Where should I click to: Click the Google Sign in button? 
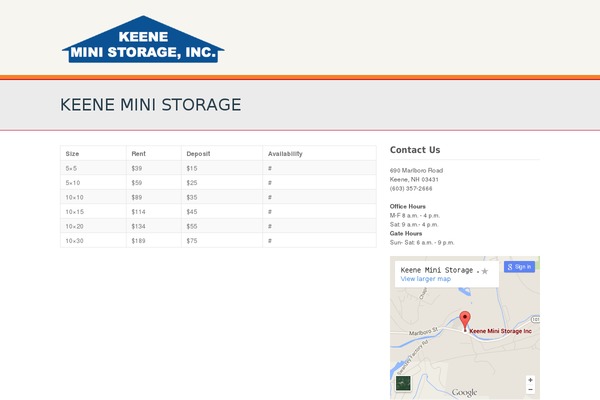[x=519, y=267]
